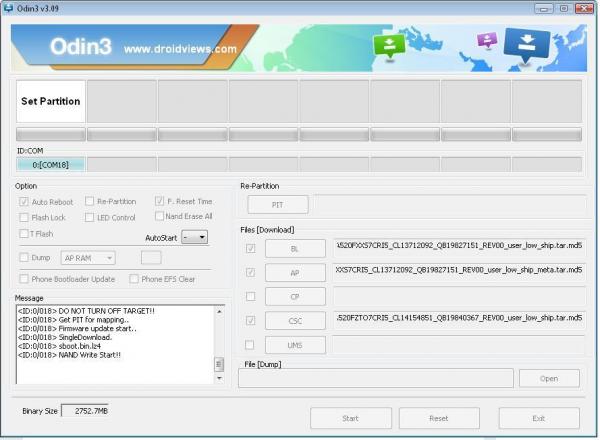Enable Phone Bootloader Update checkbox
This screenshot has width=600, height=440.
point(24,279)
